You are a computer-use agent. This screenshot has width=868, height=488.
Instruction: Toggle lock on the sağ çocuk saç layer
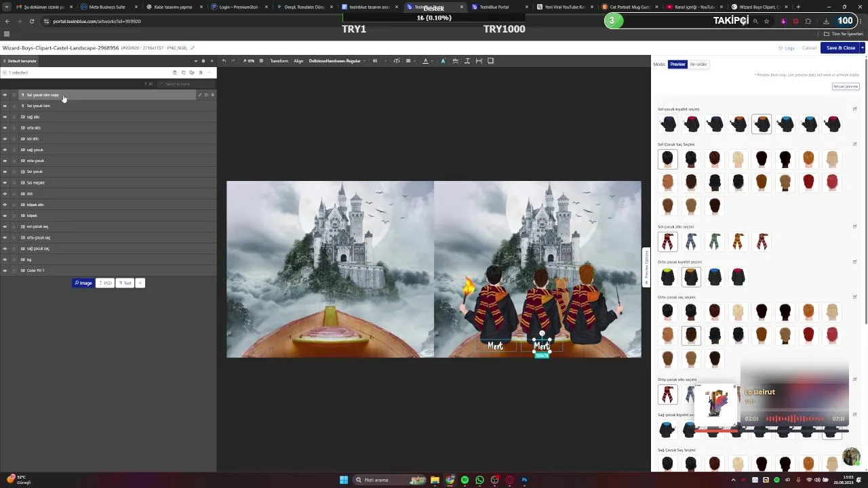click(14, 249)
